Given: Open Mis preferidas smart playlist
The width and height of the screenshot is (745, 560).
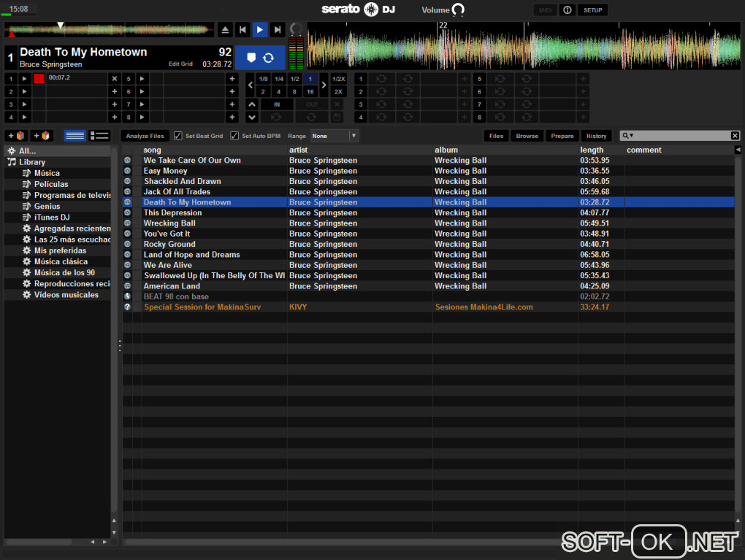Looking at the screenshot, I should [x=58, y=250].
